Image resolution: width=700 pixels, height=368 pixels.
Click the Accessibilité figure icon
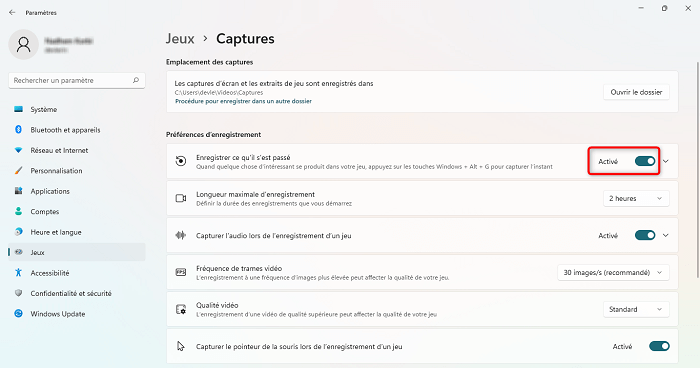(18, 272)
